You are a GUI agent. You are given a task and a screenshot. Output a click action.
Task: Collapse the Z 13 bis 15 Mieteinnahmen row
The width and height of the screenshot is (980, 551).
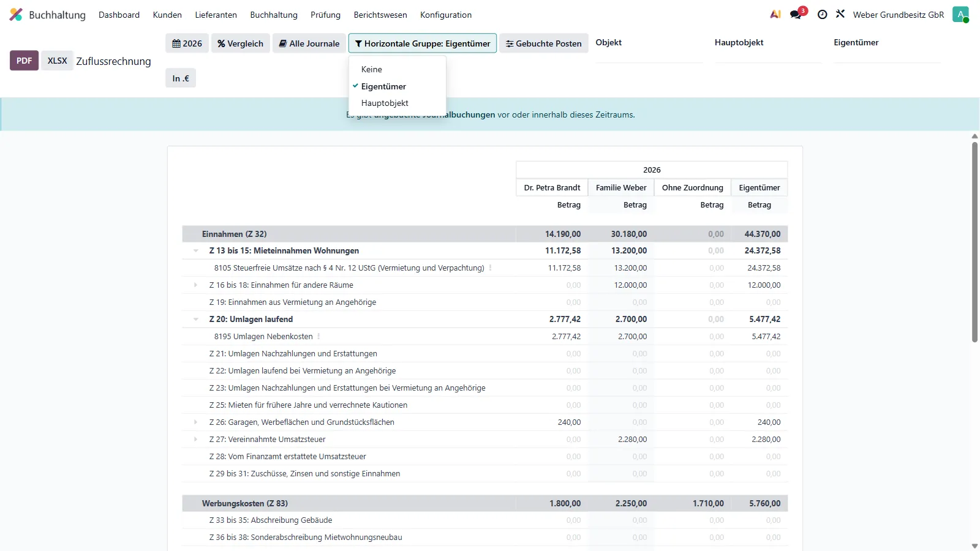(x=196, y=250)
